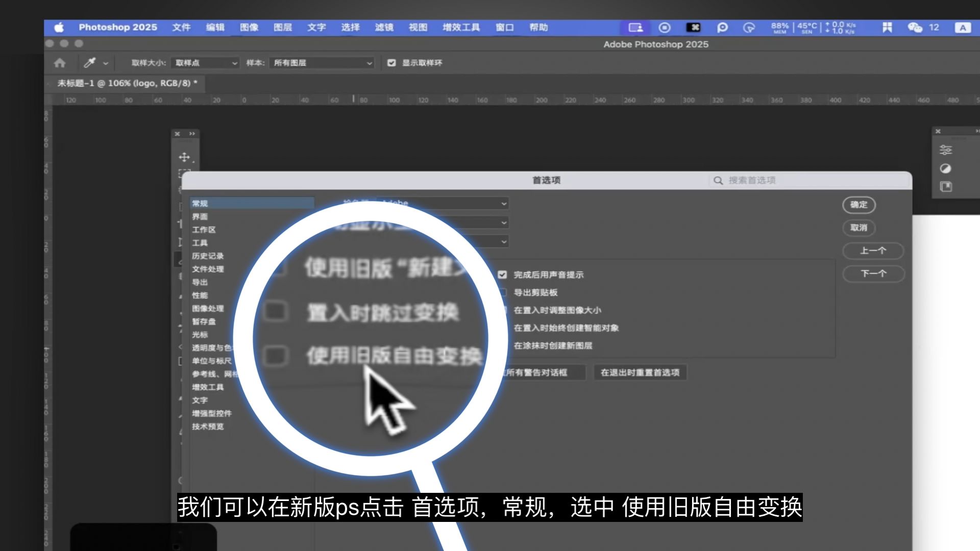Click the screen mirroring icon in menu bar

point(635,28)
